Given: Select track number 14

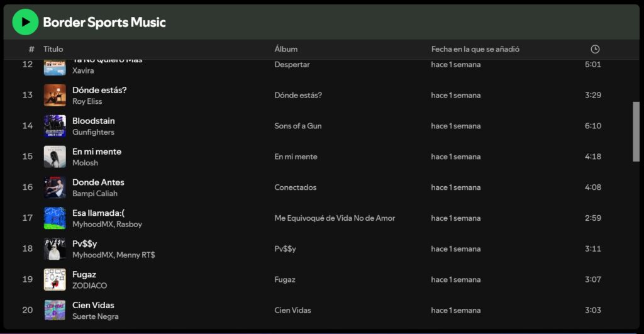Looking at the screenshot, I should (x=28, y=126).
